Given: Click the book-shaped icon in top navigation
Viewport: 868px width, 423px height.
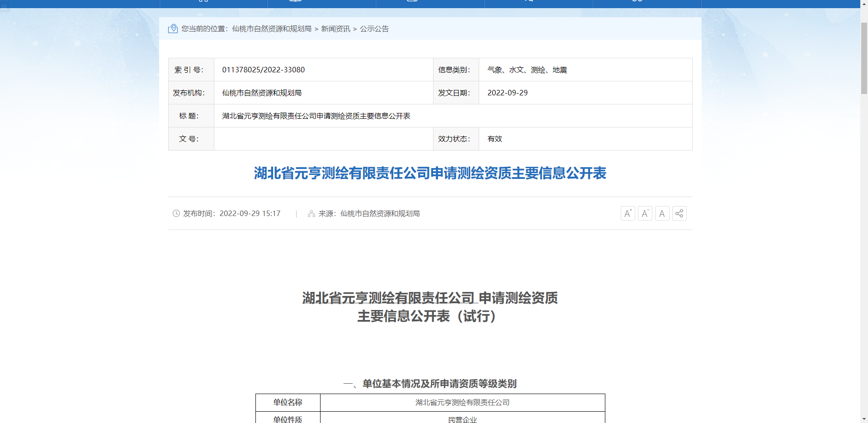Looking at the screenshot, I should (x=295, y=1).
